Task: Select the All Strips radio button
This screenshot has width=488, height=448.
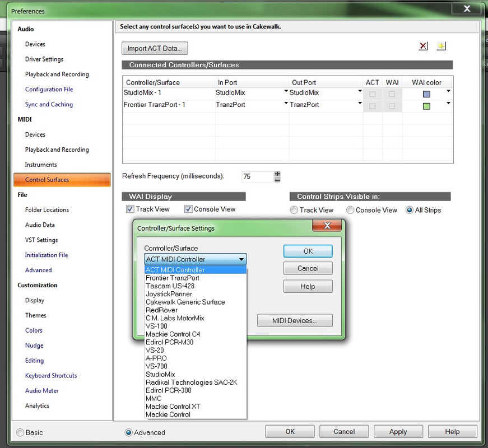Action: coord(410,211)
